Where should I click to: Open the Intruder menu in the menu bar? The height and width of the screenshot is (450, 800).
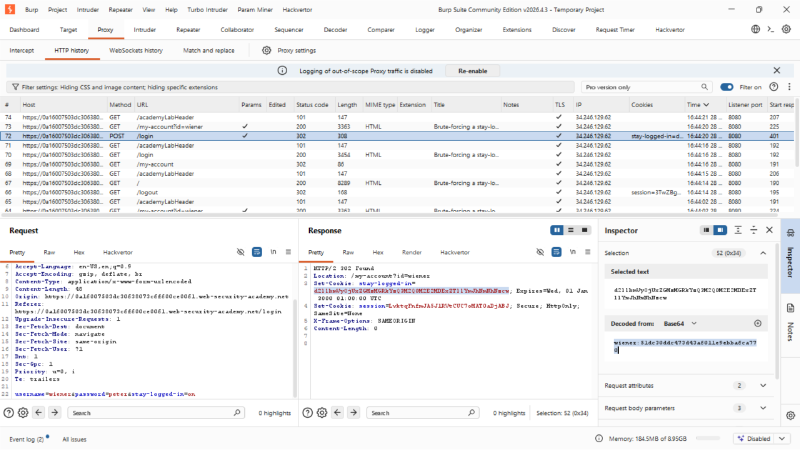click(88, 10)
